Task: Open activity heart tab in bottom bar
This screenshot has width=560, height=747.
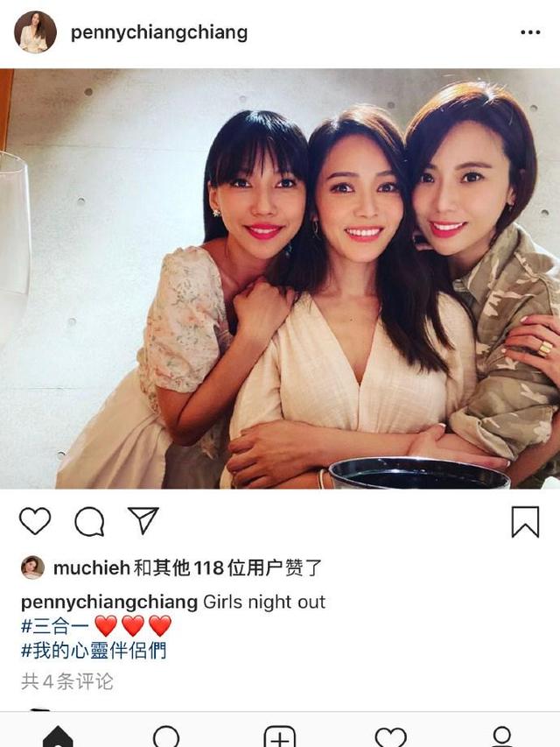Action: 391,737
